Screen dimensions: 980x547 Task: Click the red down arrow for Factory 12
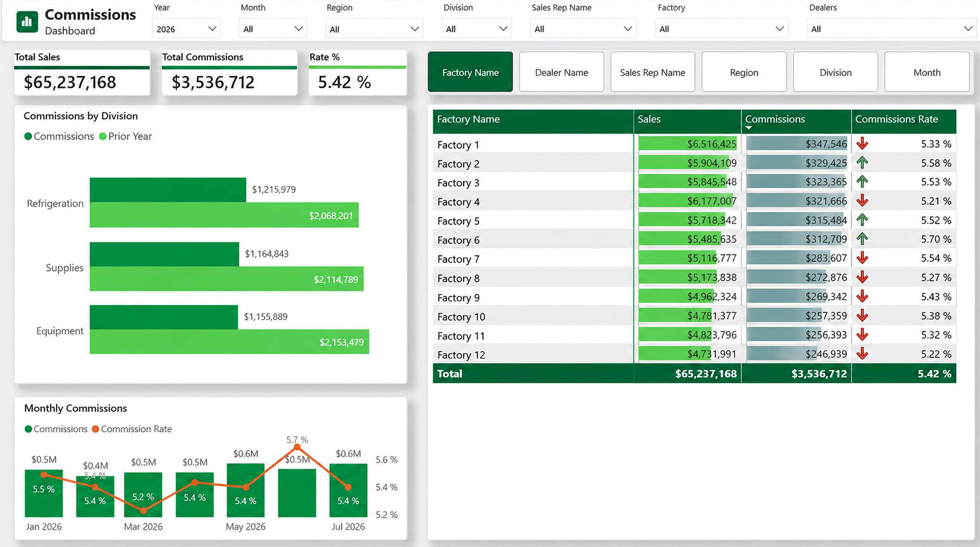862,354
